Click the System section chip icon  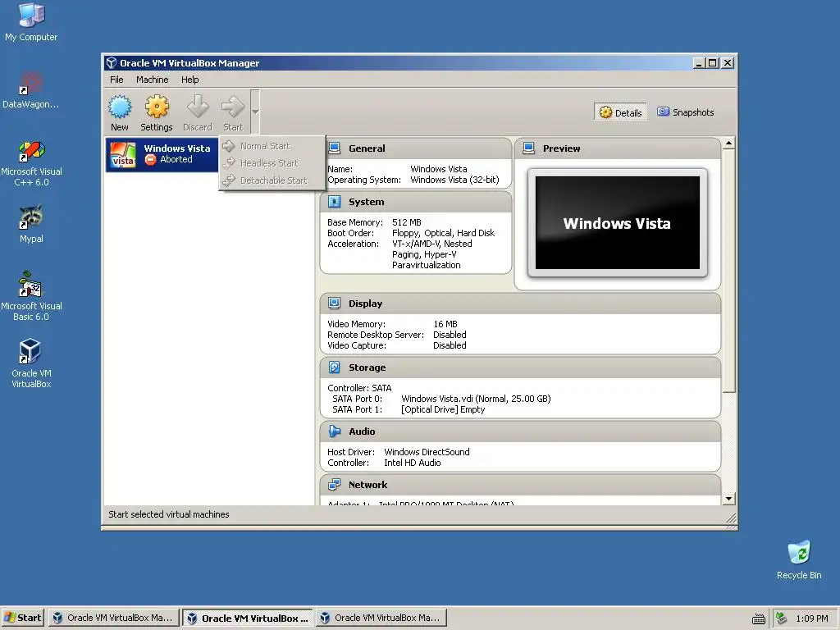(x=335, y=202)
